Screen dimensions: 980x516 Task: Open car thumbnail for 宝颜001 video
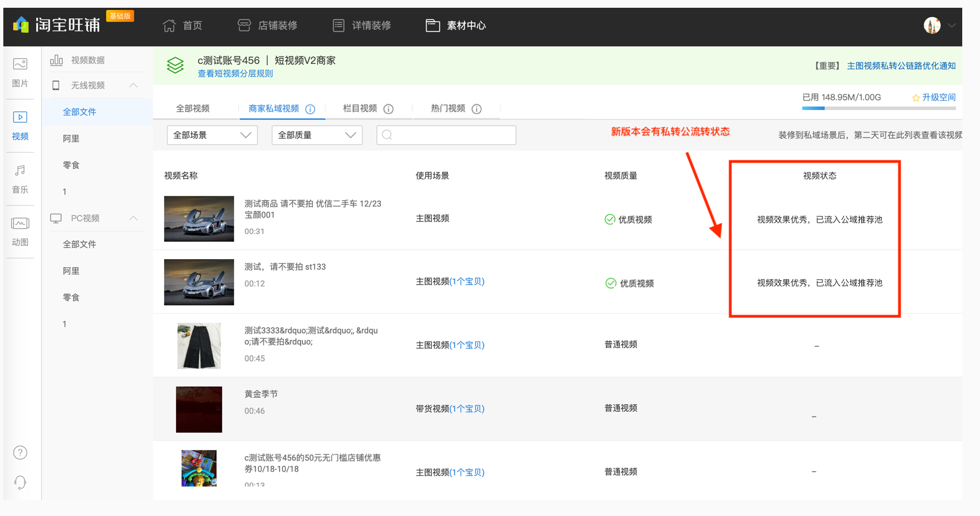point(199,219)
